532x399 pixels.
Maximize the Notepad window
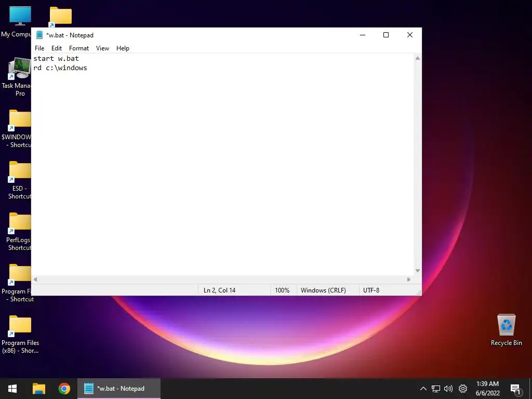tap(386, 35)
